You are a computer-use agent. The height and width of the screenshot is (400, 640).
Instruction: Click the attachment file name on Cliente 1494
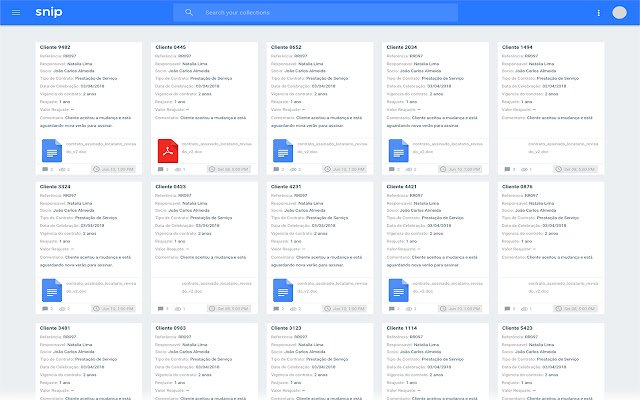tap(563, 148)
